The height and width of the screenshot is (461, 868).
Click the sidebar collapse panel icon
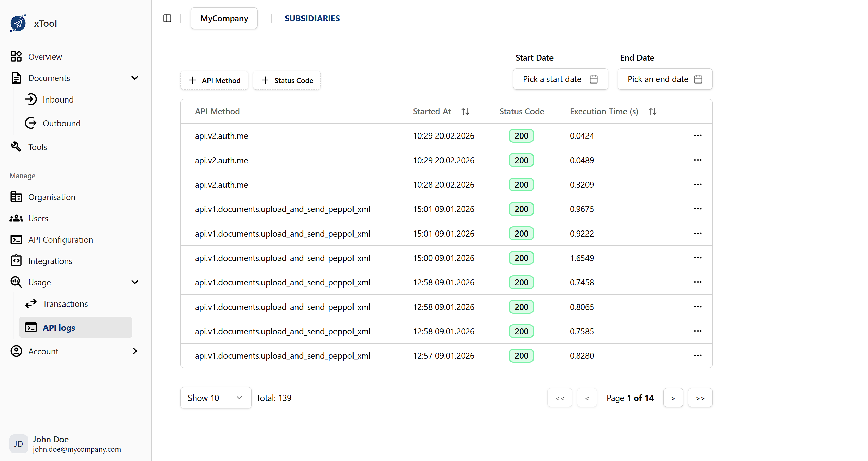[167, 18]
